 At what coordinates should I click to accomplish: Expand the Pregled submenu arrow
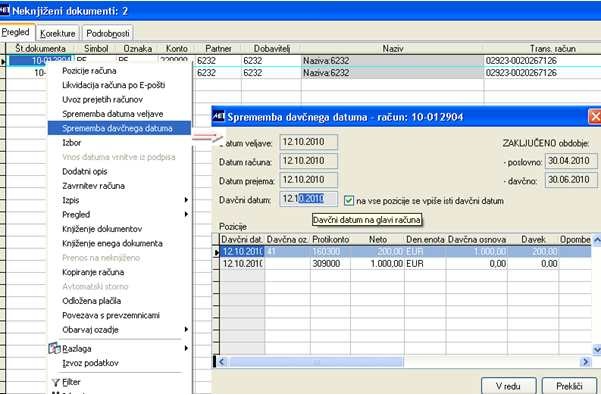tap(186, 214)
